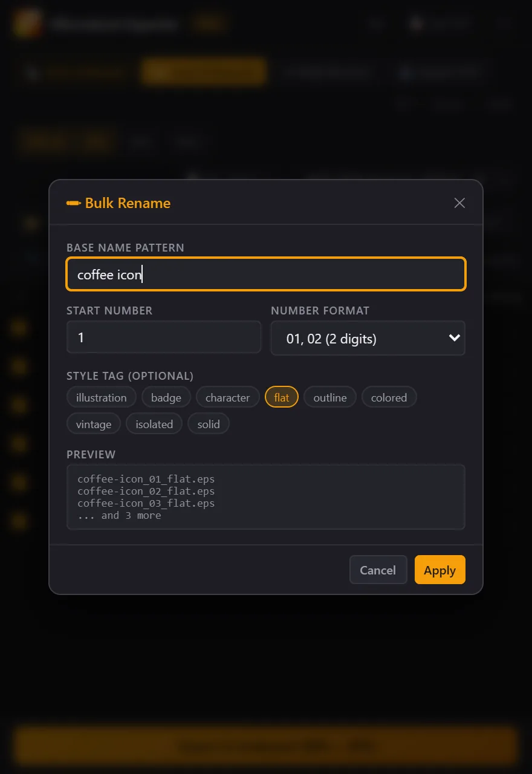Screen dimensions: 532x774
Task: Click the Base Name Pattern input field
Action: 266,275
